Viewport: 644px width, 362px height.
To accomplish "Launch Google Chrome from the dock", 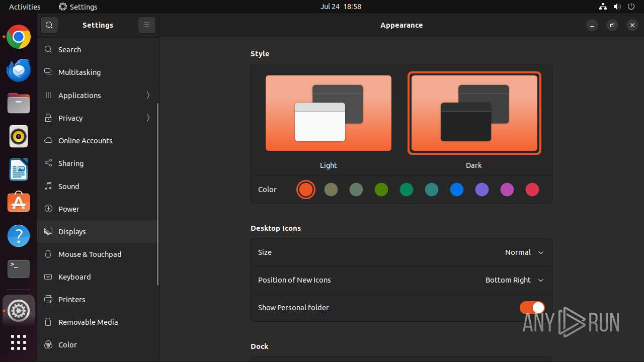I will click(x=19, y=37).
